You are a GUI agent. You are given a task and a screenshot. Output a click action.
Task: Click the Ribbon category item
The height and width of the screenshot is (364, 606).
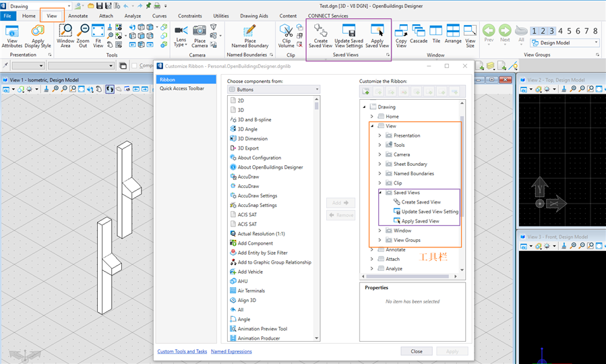pyautogui.click(x=186, y=80)
